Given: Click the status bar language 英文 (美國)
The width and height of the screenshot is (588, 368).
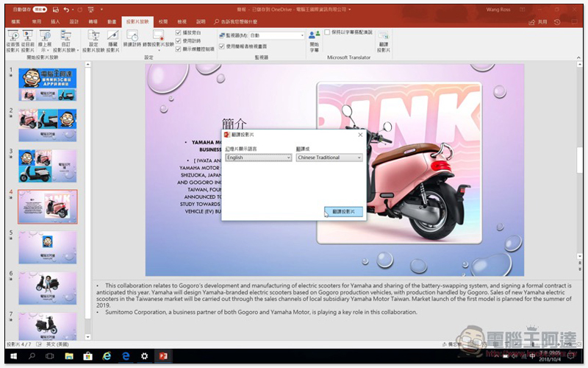Looking at the screenshot, I should click(x=57, y=344).
